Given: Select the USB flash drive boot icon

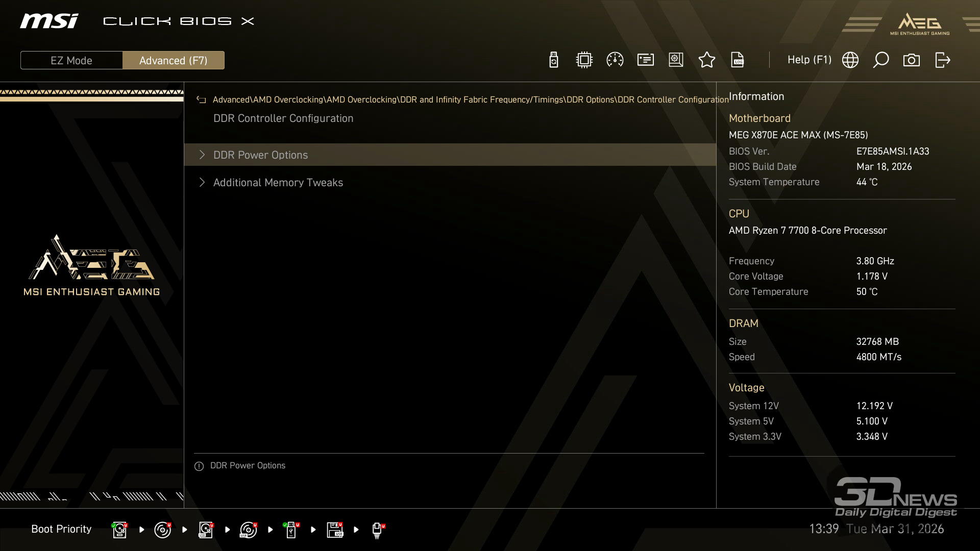Looking at the screenshot, I should tap(291, 530).
